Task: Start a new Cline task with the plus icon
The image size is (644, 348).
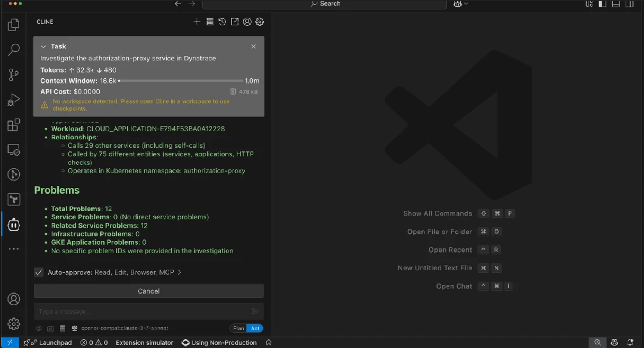Action: 197,22
